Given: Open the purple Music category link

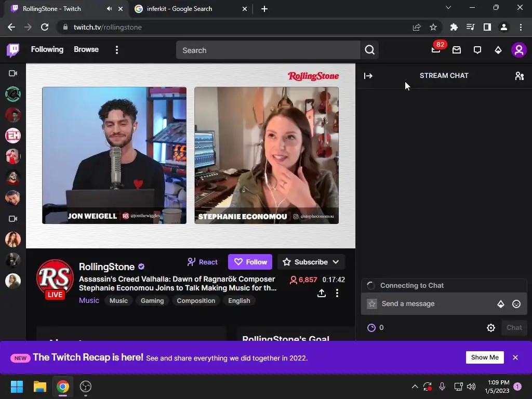Looking at the screenshot, I should point(89,301).
